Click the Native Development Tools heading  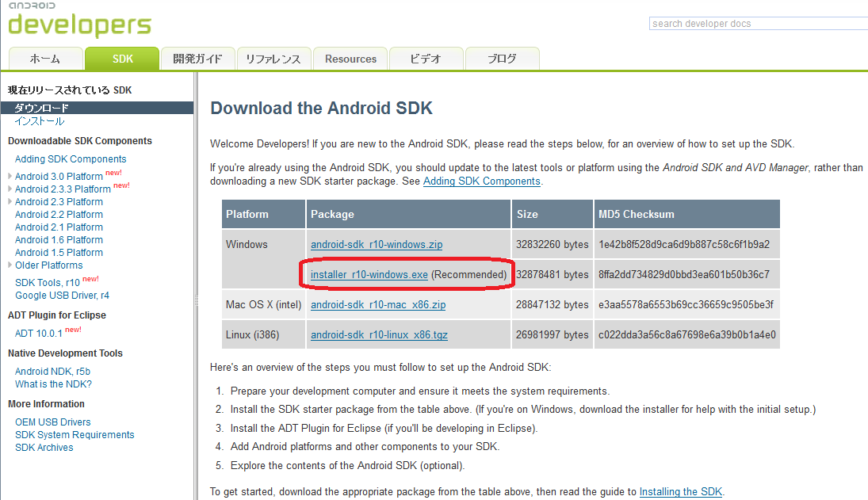click(x=65, y=353)
